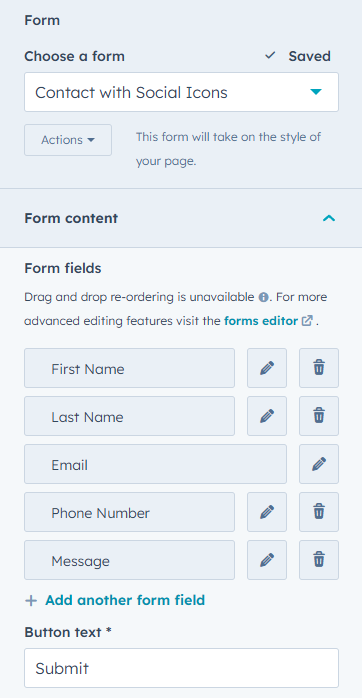Select the First Name field row
Image resolution: width=362 pixels, height=698 pixels.
[129, 368]
